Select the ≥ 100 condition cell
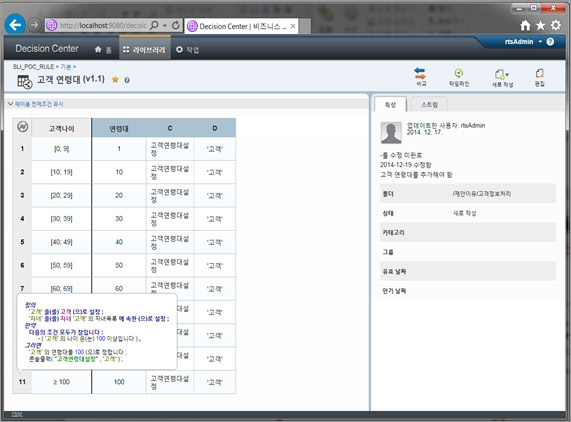The width and height of the screenshot is (571, 422). [x=61, y=382]
